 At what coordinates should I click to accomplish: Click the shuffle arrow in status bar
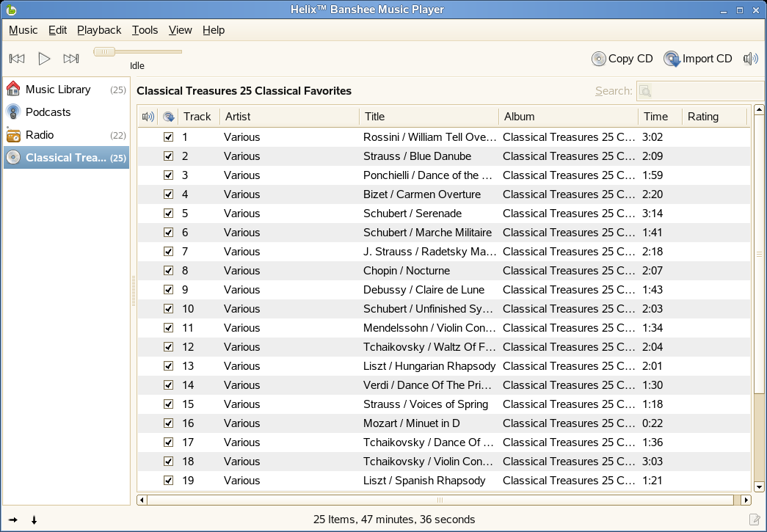coord(13,520)
